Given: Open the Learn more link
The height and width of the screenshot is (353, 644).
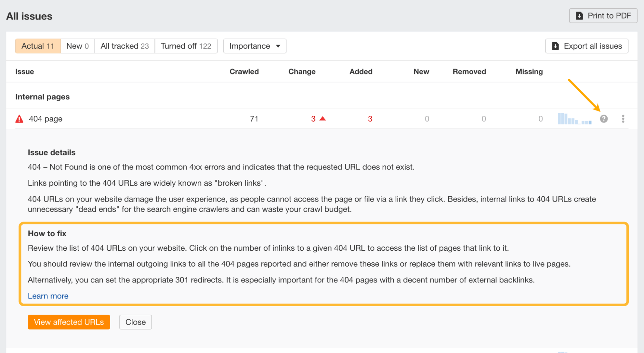Looking at the screenshot, I should click(48, 296).
